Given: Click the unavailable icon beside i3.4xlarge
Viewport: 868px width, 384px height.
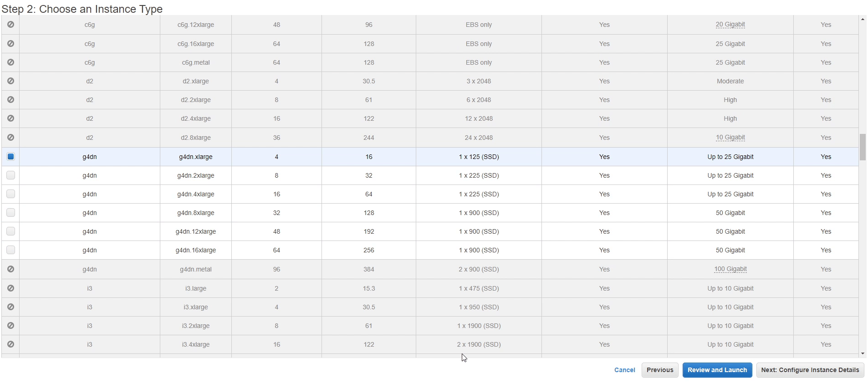Looking at the screenshot, I should click(10, 344).
